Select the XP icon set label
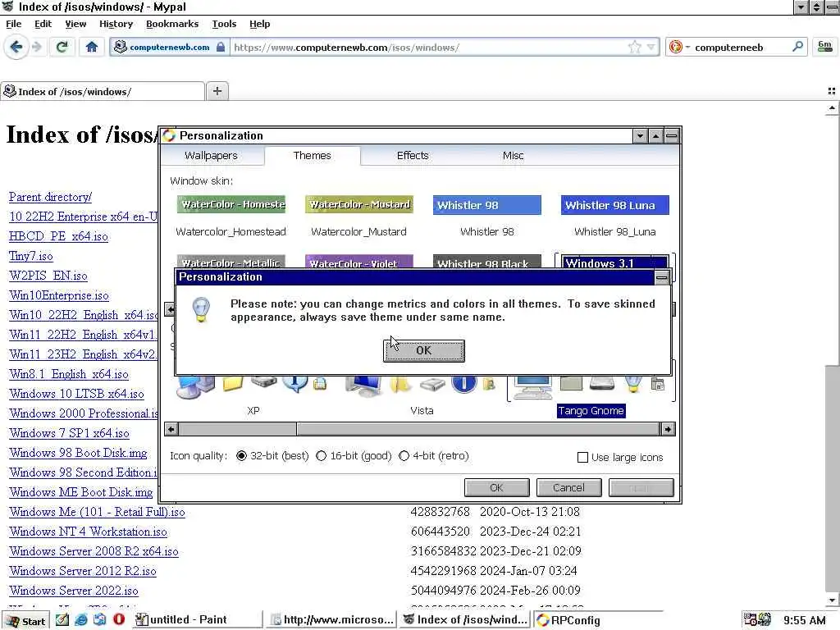The image size is (840, 630). pyautogui.click(x=253, y=411)
